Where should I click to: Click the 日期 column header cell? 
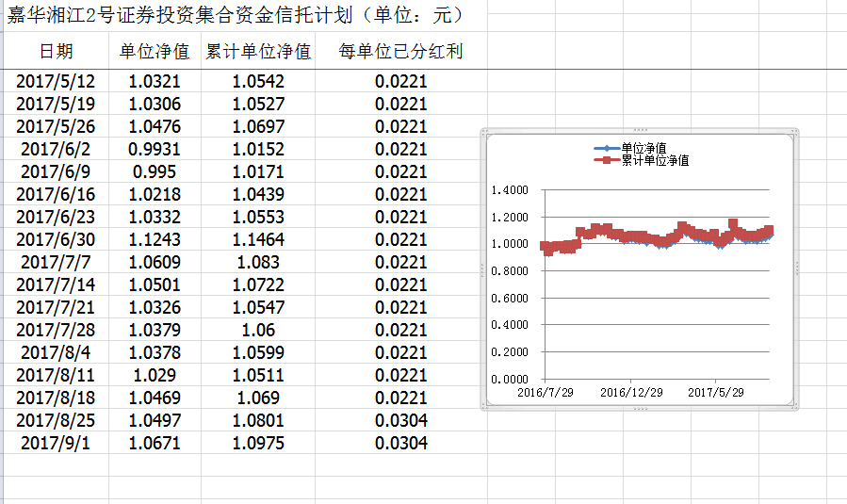click(56, 51)
